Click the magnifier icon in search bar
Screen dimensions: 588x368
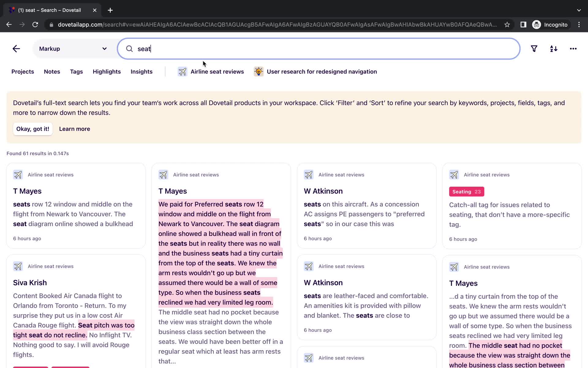point(130,49)
